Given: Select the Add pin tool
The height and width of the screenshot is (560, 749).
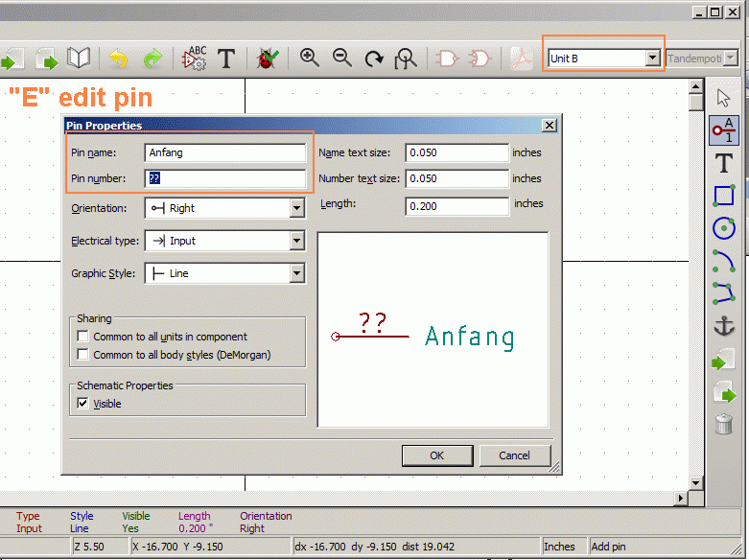Looking at the screenshot, I should pos(724,130).
